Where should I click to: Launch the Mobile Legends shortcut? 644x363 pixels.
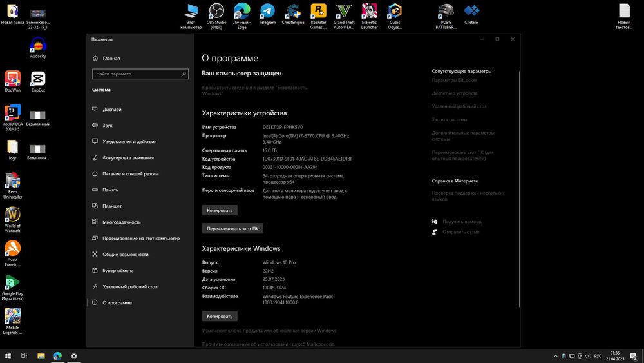[x=12, y=322]
